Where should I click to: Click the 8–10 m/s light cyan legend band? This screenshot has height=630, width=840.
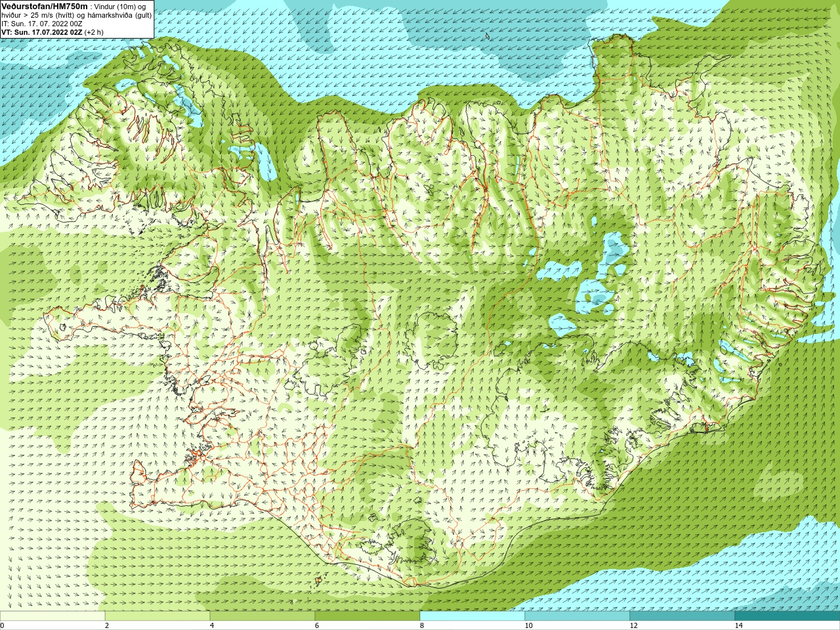point(472,616)
